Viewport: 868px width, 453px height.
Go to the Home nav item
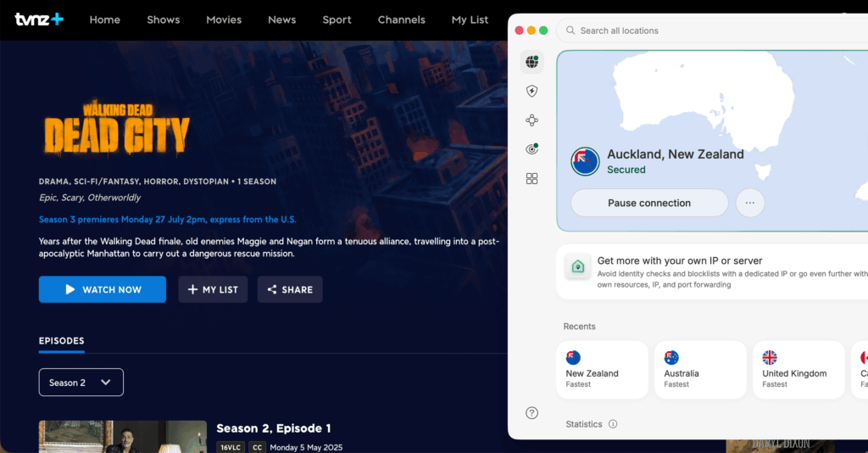click(104, 20)
